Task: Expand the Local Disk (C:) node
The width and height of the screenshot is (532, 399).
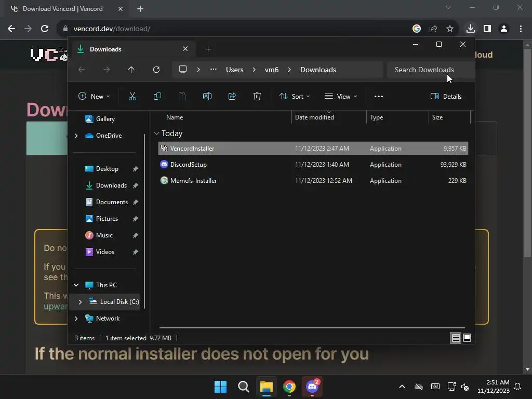Action: (x=80, y=302)
